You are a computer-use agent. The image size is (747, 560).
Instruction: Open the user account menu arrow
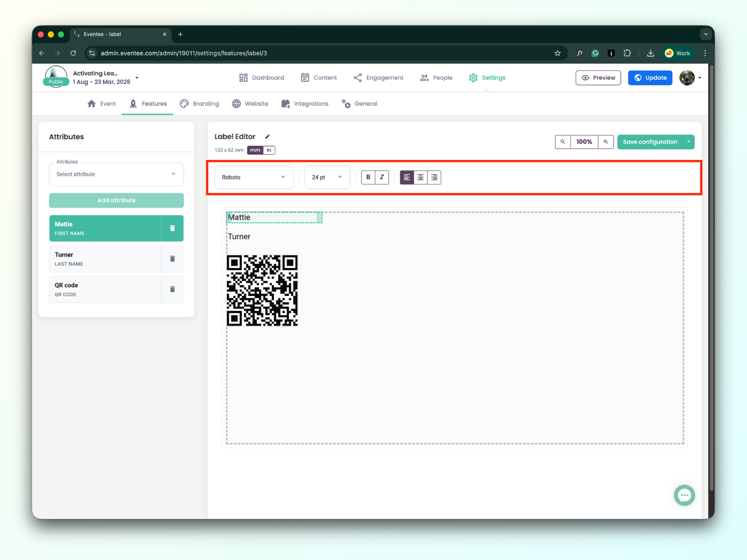[699, 78]
